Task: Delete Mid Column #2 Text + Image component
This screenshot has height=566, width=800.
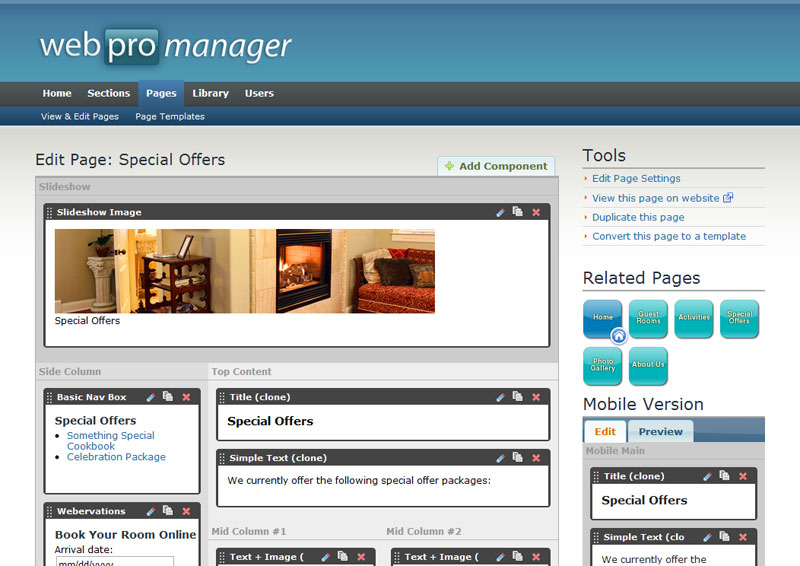Action: [536, 557]
